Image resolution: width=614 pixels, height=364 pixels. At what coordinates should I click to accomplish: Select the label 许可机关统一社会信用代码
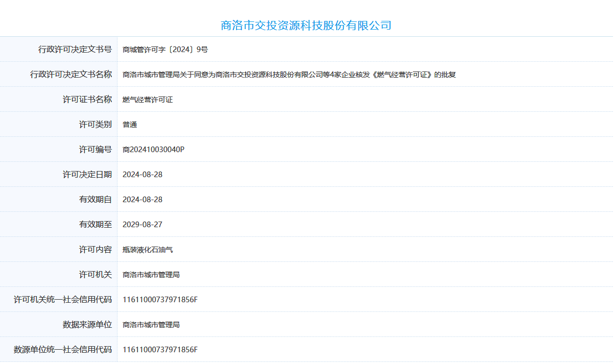coord(63,300)
